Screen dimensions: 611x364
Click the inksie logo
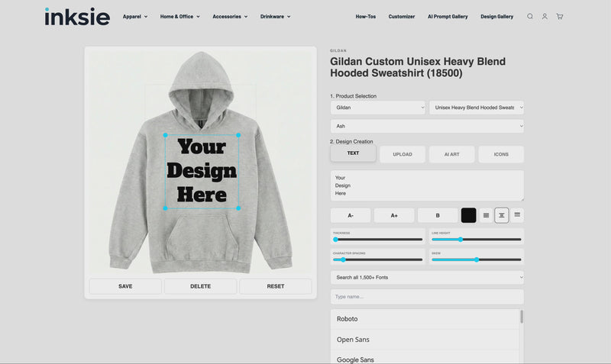76,16
